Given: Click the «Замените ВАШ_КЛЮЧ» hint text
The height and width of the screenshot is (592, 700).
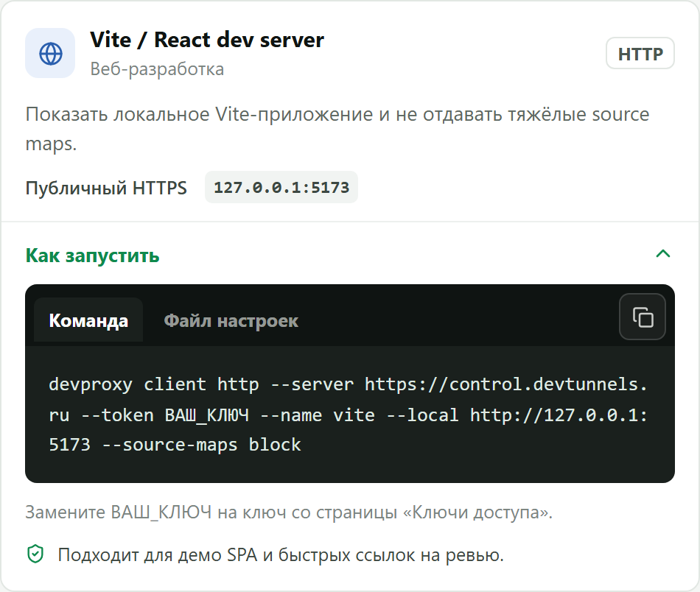Looking at the screenshot, I should [289, 512].
